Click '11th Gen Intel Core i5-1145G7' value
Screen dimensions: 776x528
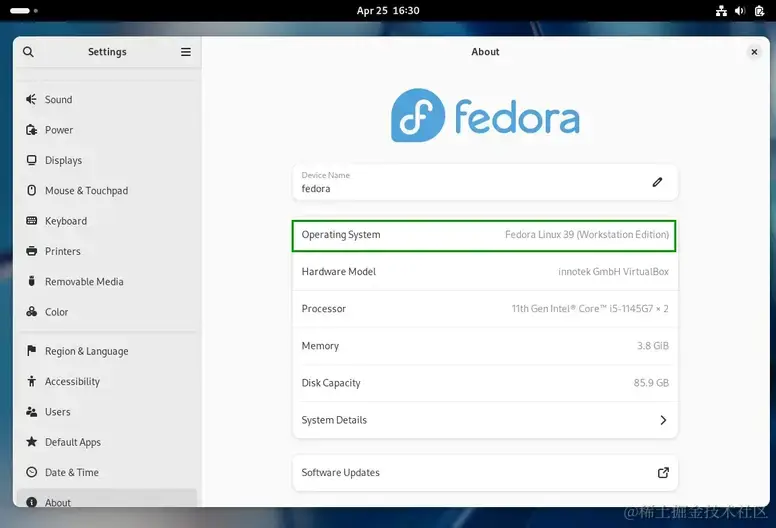tap(590, 309)
